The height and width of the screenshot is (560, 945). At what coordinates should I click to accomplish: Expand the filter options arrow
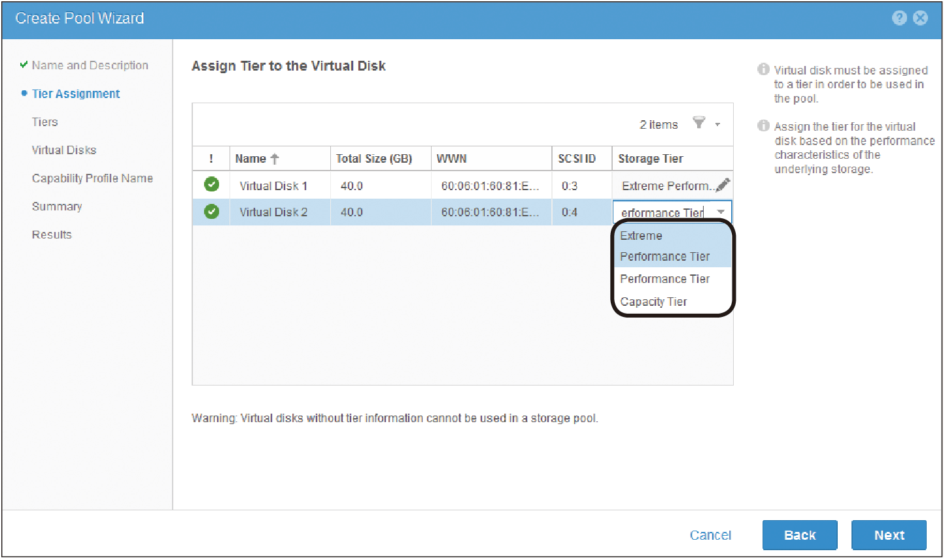pyautogui.click(x=717, y=124)
